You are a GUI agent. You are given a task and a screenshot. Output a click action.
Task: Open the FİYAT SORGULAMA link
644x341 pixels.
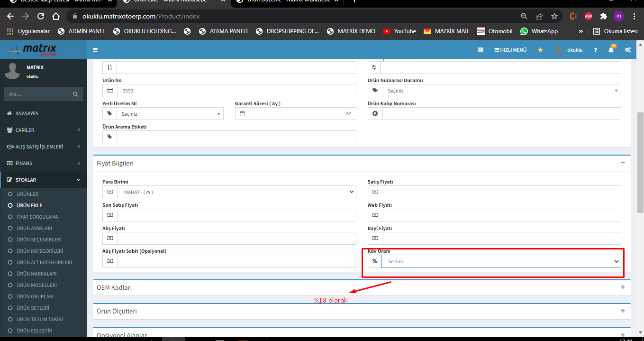pyautogui.click(x=37, y=217)
